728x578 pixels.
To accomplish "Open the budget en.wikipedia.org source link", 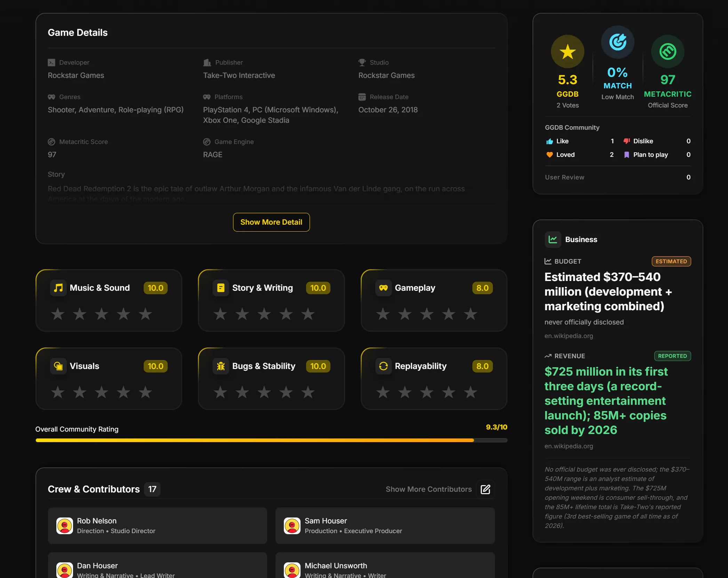I will tap(569, 336).
